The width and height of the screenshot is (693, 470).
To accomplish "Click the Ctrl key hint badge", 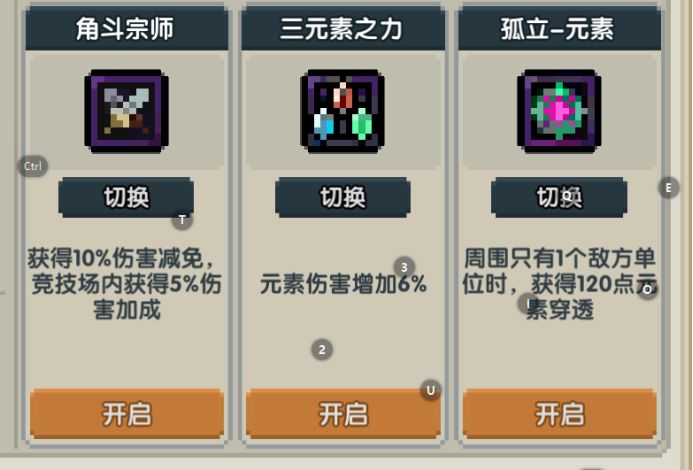I will pyautogui.click(x=33, y=166).
